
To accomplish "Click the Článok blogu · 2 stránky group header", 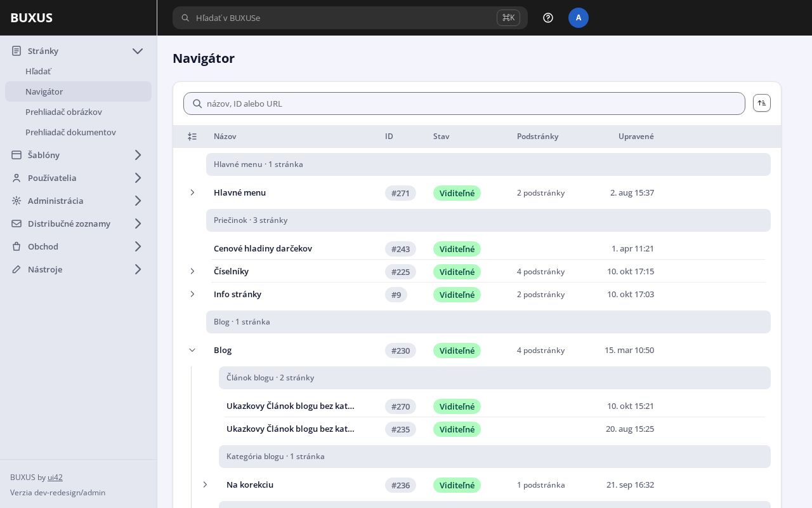I will [x=495, y=378].
